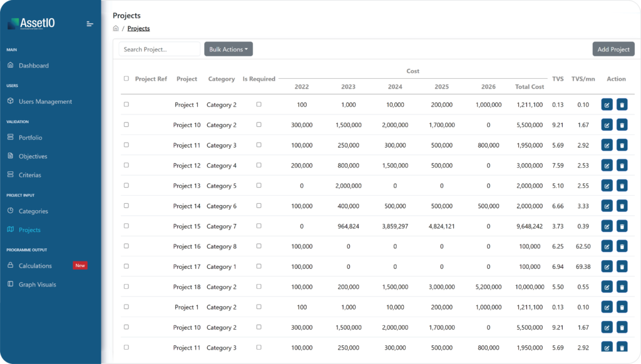
Task: Click the Project 15 name cell
Action: [x=187, y=226]
